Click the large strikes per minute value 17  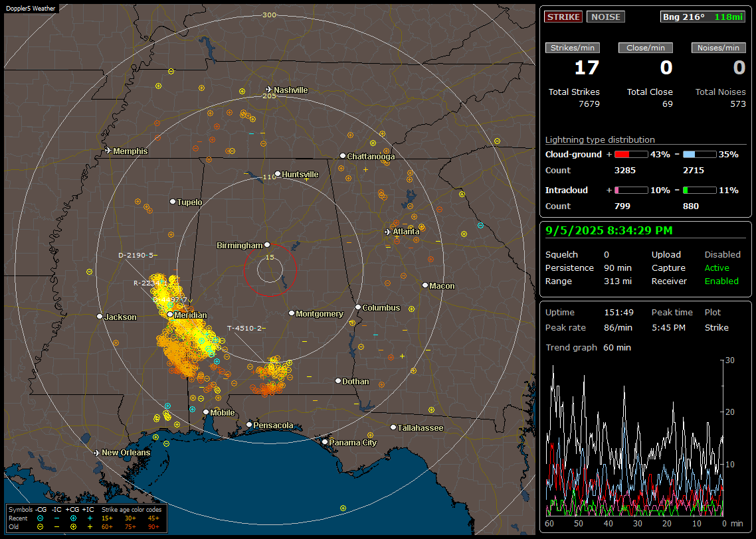[587, 68]
